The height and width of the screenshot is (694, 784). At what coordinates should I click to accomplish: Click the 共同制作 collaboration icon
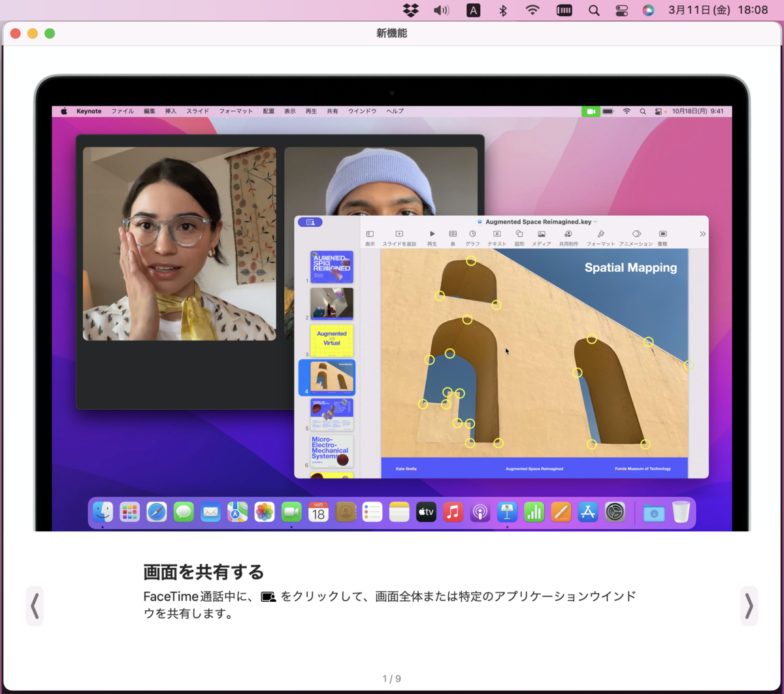tap(570, 233)
